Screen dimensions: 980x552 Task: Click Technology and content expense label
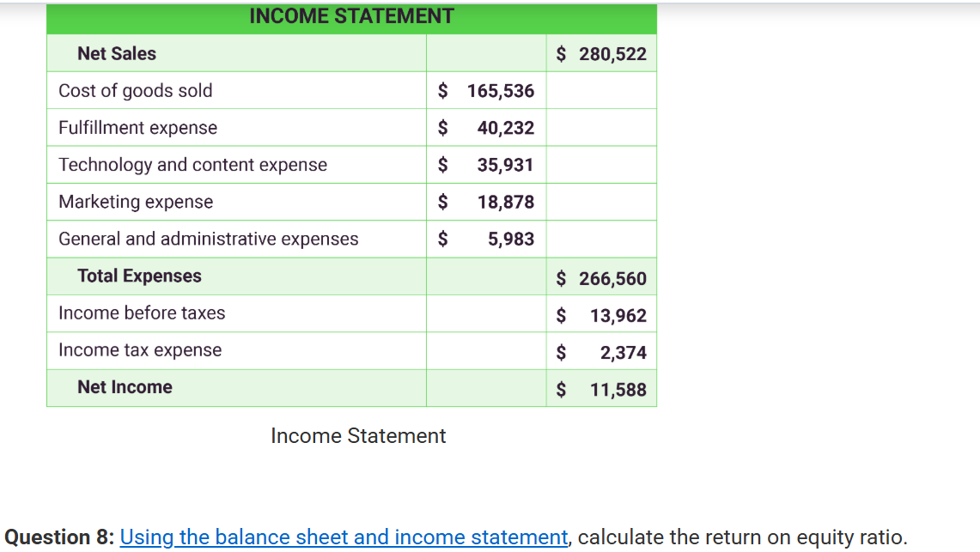point(193,165)
